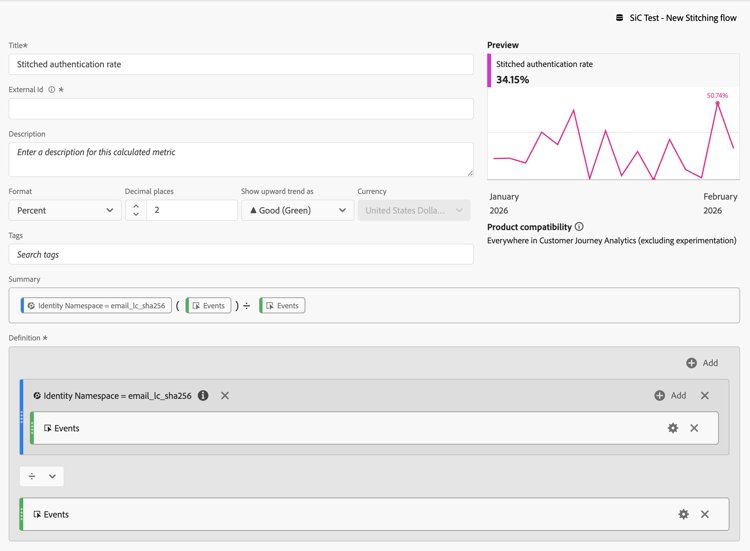Click the Events metric icon inside container

click(47, 428)
